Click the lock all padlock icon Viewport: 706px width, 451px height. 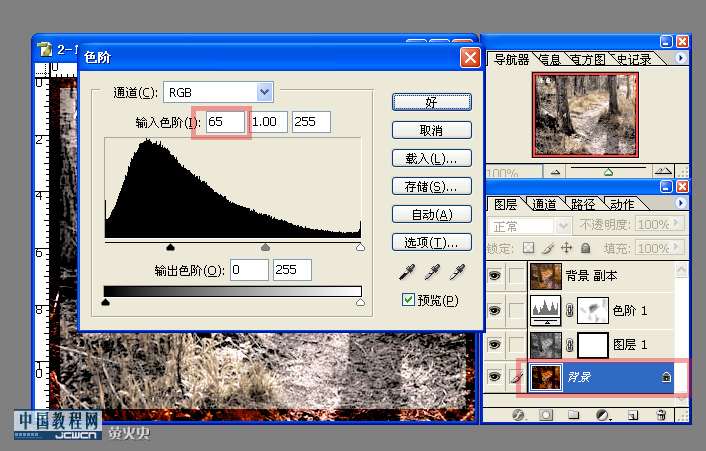coord(585,248)
